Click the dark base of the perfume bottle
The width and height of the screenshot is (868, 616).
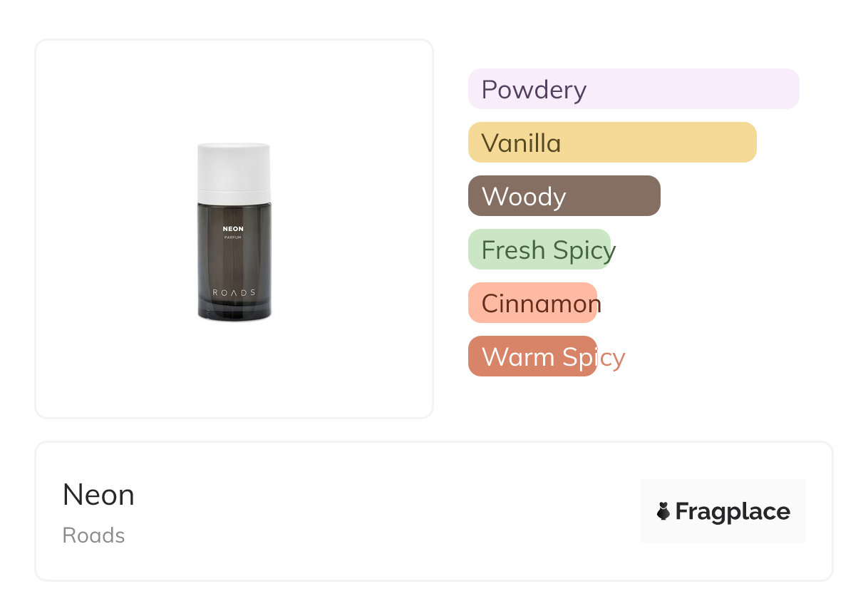click(234, 311)
